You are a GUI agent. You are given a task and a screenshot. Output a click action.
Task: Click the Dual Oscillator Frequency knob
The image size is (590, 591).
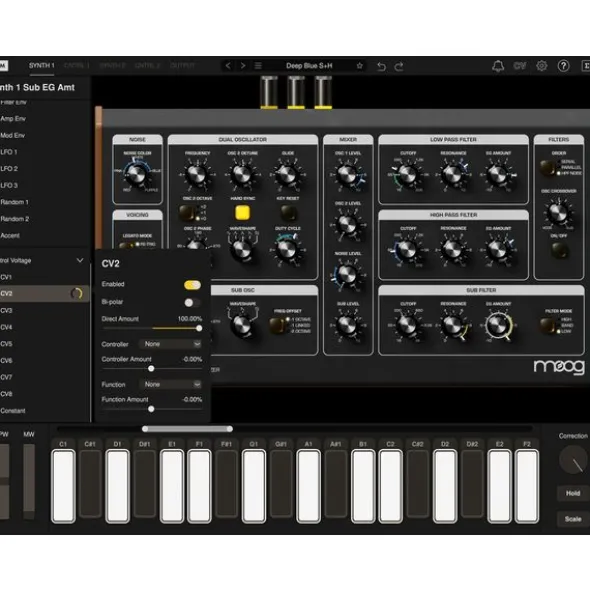(x=197, y=175)
